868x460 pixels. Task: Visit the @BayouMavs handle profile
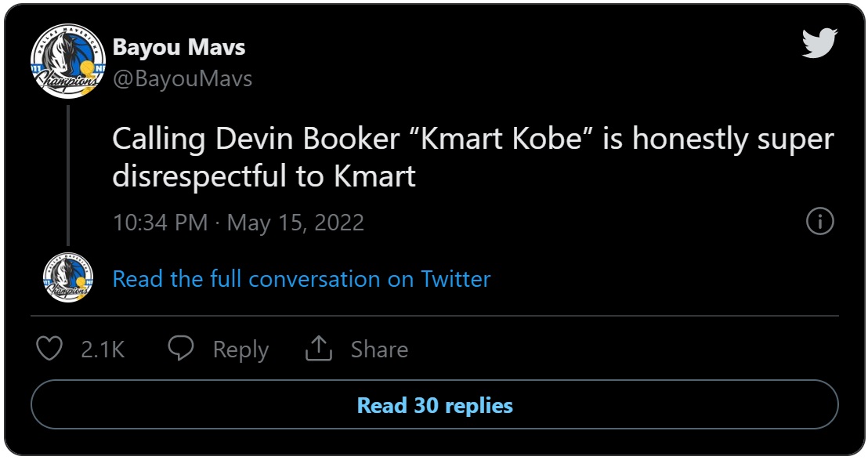[182, 78]
